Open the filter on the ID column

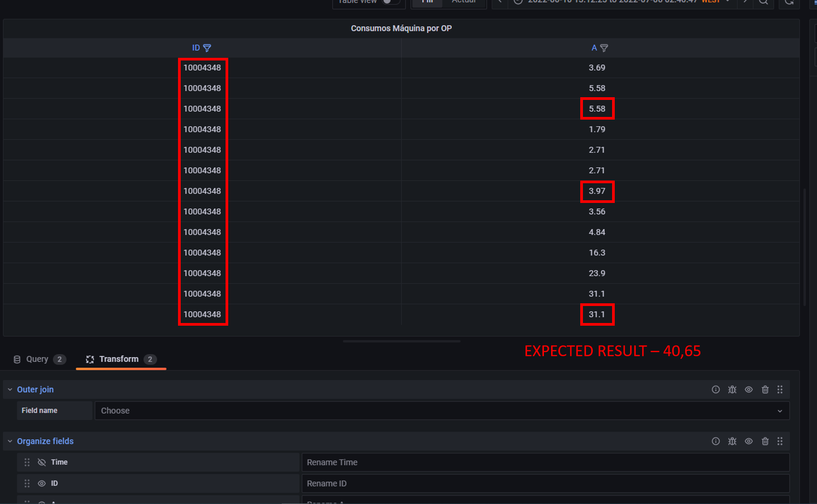[208, 47]
